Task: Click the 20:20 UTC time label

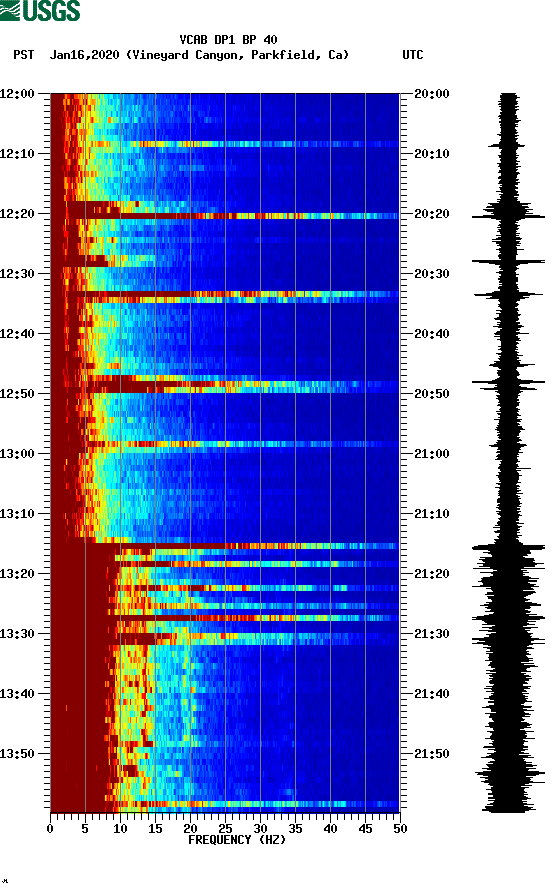Action: coord(431,214)
